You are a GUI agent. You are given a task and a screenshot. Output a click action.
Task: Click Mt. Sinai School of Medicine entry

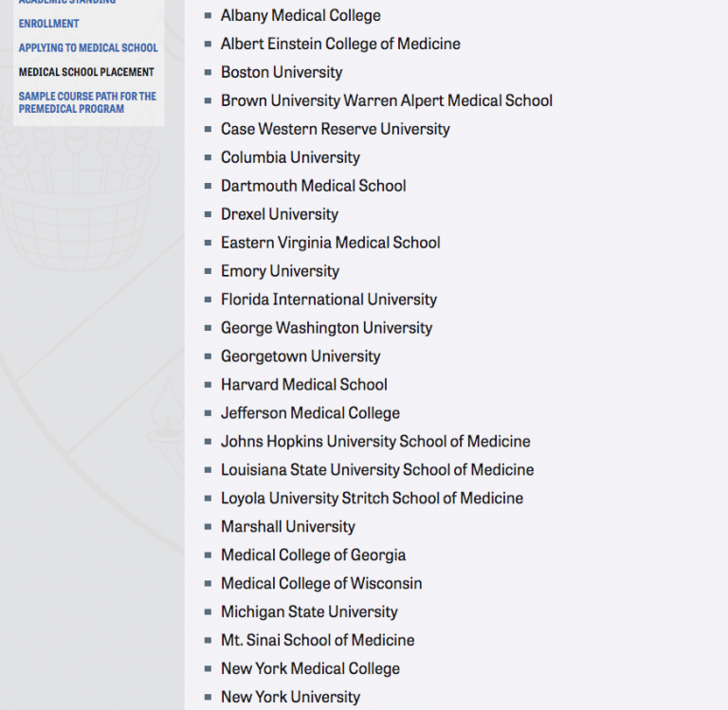(318, 640)
